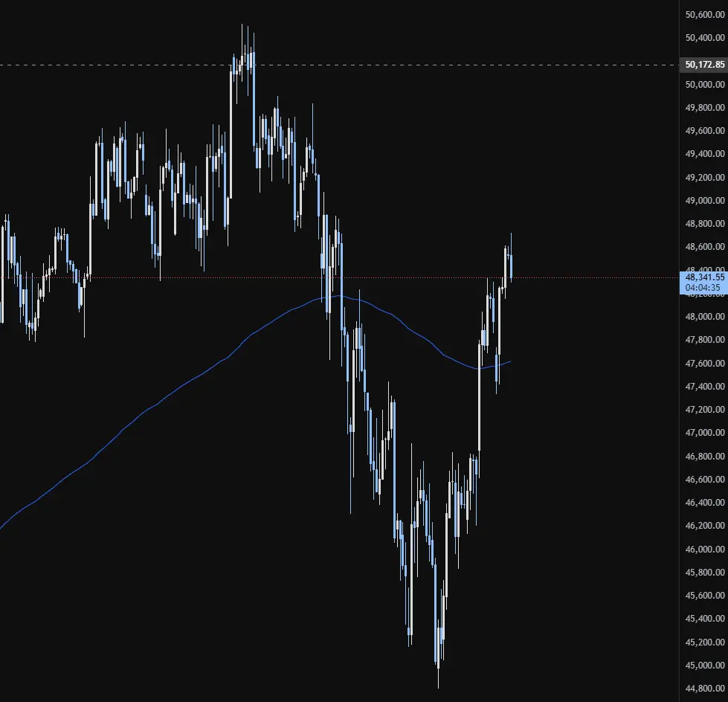Click the 49,000.00 price axis label
The height and width of the screenshot is (702, 728).
tap(704, 201)
